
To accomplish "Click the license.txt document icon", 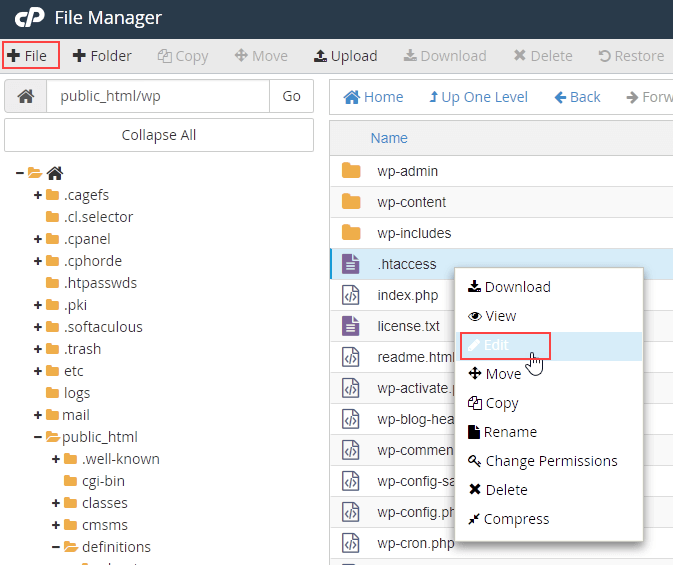I will pyautogui.click(x=351, y=326).
